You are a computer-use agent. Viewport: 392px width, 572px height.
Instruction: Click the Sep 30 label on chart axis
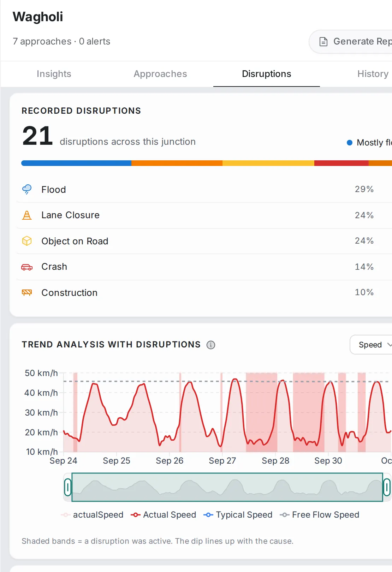tap(328, 461)
